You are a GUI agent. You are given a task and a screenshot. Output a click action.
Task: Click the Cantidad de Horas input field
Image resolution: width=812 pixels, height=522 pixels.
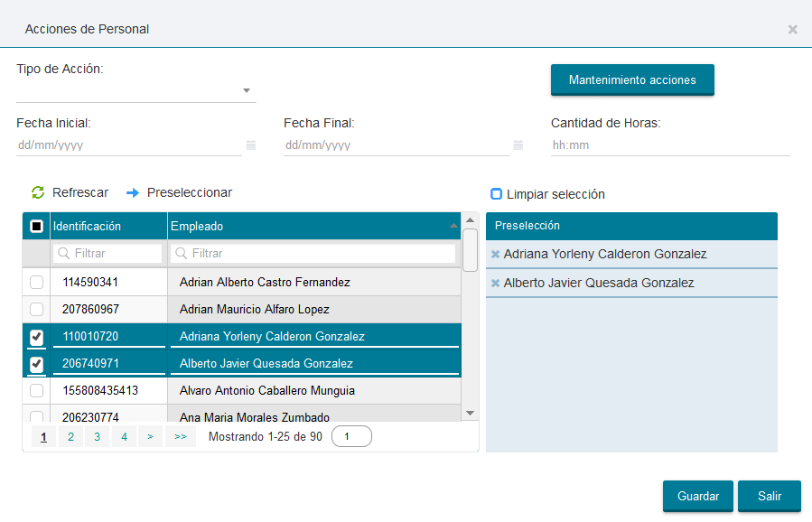670,144
